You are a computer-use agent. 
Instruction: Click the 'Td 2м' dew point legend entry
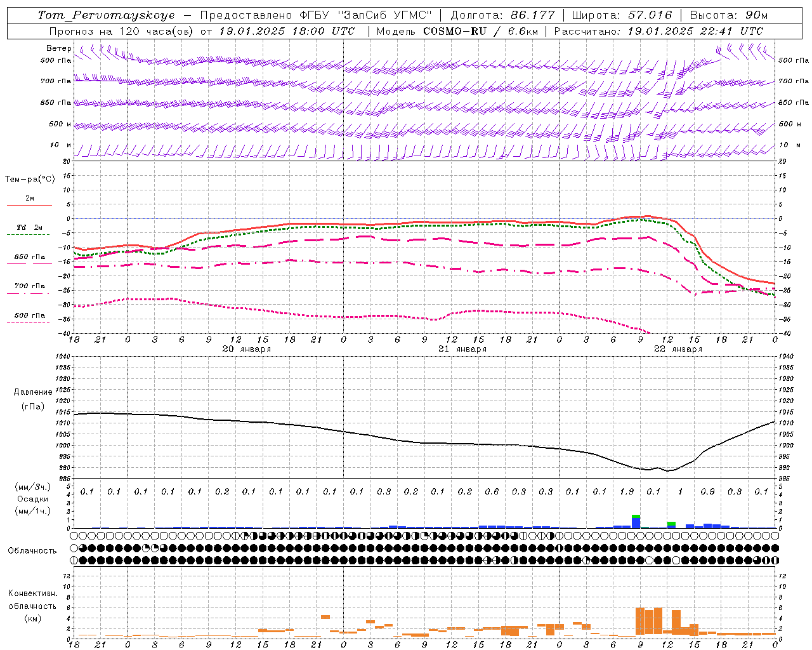(x=29, y=227)
